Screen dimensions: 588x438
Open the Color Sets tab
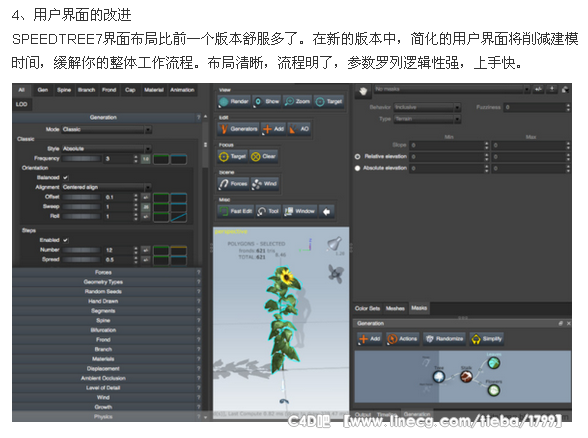[x=368, y=308]
